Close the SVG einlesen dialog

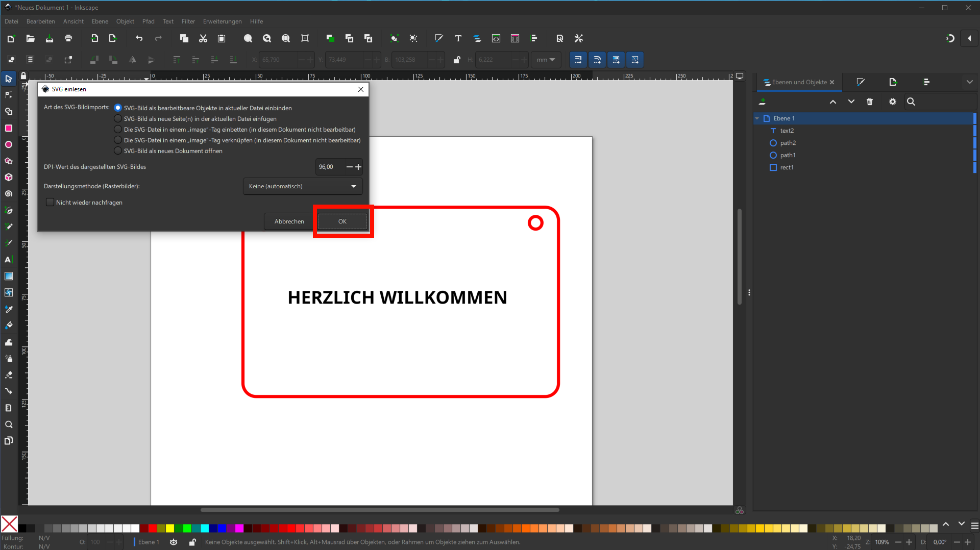pos(361,89)
